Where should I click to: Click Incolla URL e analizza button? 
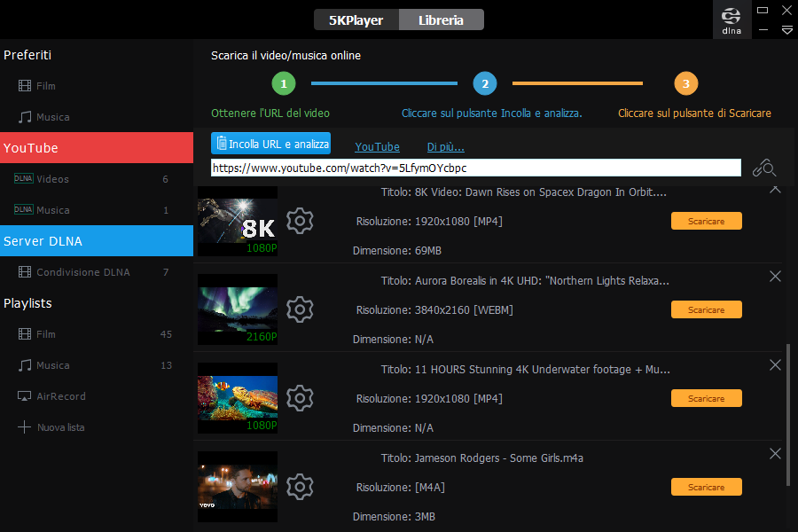[270, 144]
